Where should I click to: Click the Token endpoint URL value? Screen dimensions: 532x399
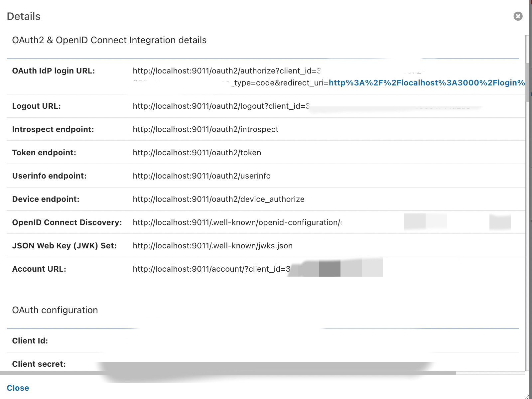(x=197, y=153)
